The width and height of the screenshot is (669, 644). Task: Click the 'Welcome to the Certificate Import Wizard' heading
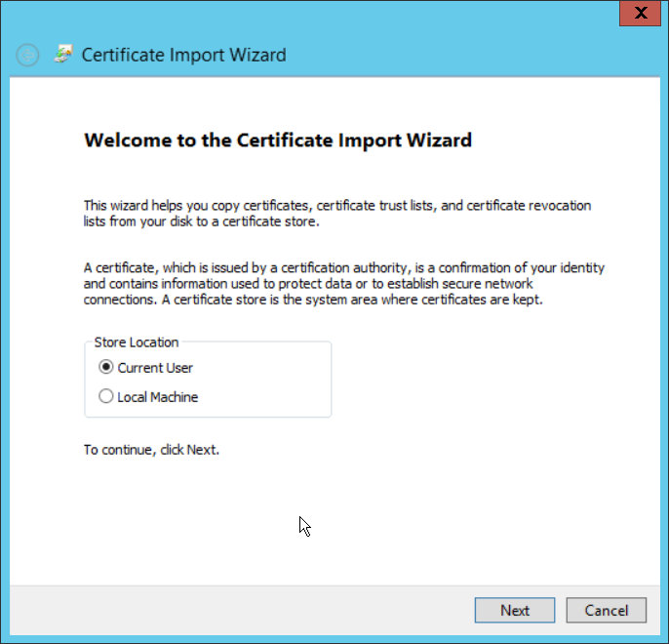point(278,140)
